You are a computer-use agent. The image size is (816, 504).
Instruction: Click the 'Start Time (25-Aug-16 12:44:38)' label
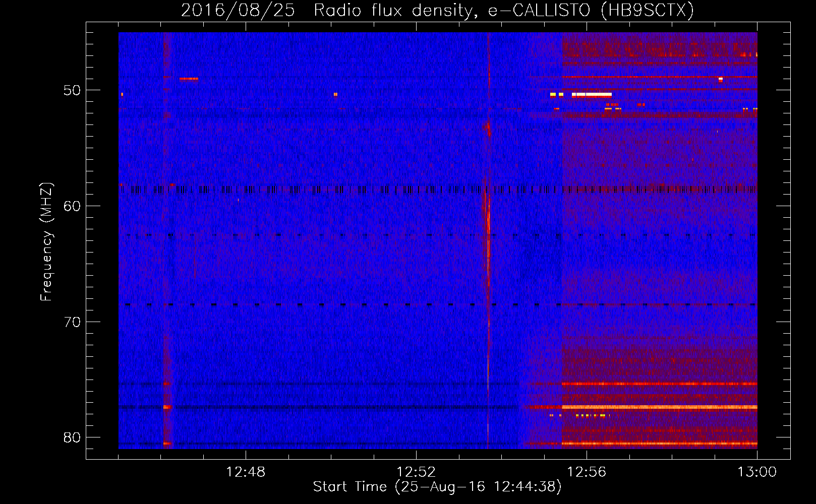point(437,487)
